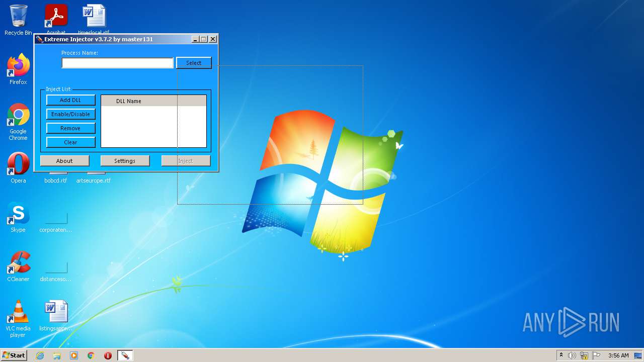Open the network tray icon

pyautogui.click(x=584, y=355)
